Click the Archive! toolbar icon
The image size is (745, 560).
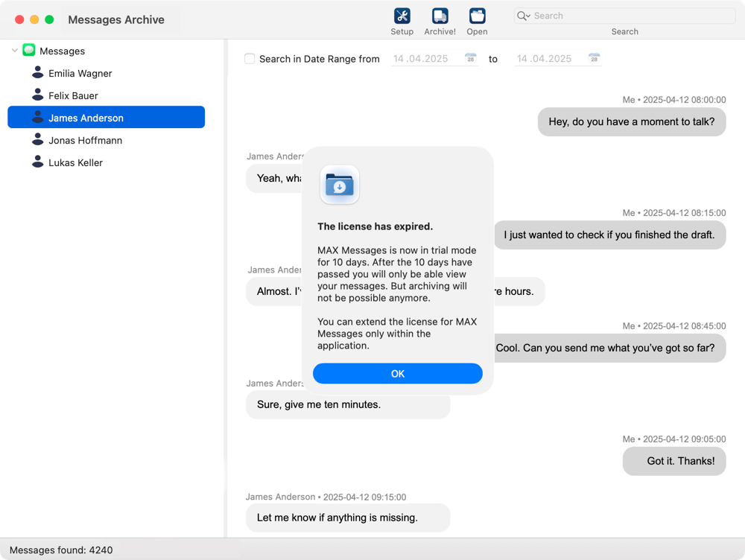(x=440, y=16)
